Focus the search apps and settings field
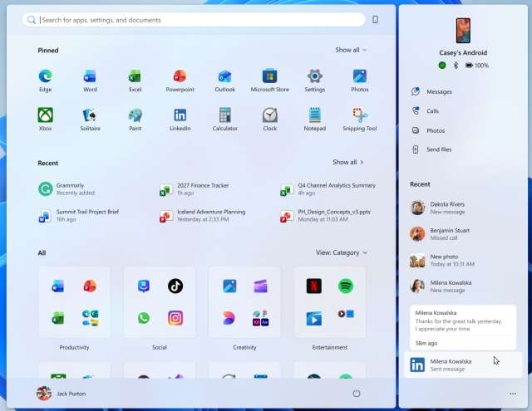 click(x=194, y=20)
